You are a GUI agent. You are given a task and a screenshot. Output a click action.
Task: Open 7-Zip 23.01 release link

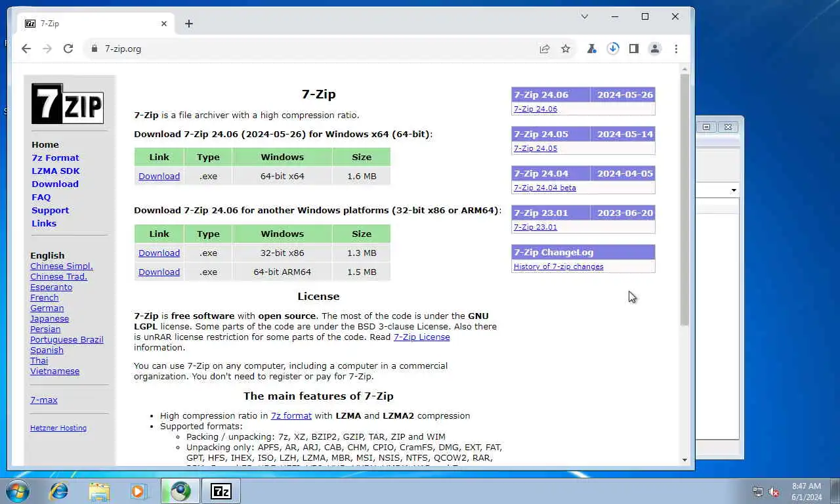535,227
